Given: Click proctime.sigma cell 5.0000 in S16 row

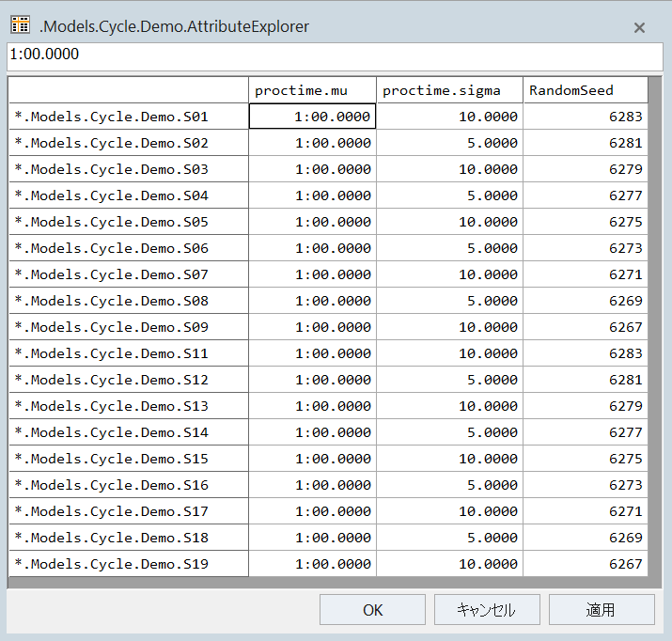Looking at the screenshot, I should click(449, 485).
